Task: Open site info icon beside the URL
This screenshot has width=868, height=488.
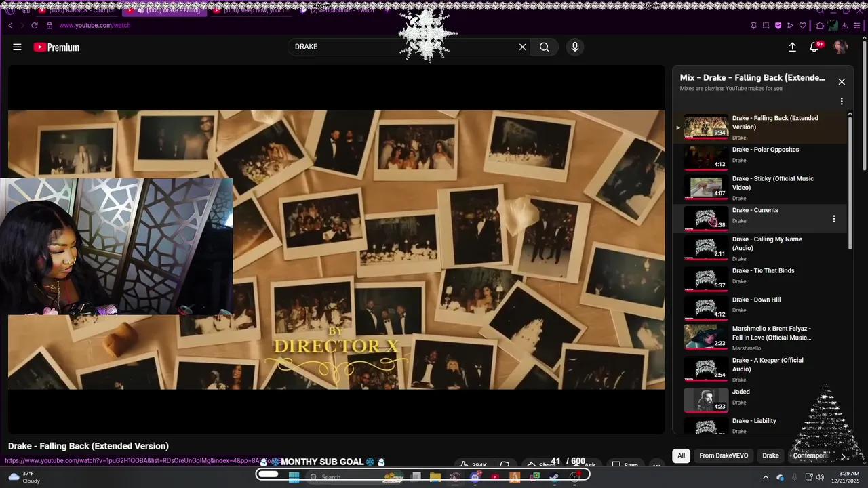Action: (49, 25)
